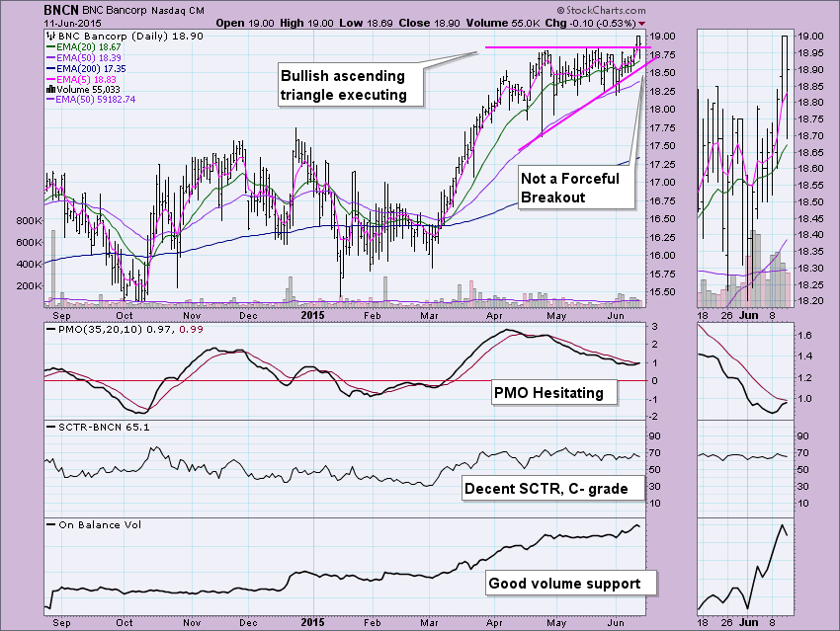The width and height of the screenshot is (840, 631).
Task: Click the BNC Bancorp (Daily) 18.90 legend
Action: 126,36
